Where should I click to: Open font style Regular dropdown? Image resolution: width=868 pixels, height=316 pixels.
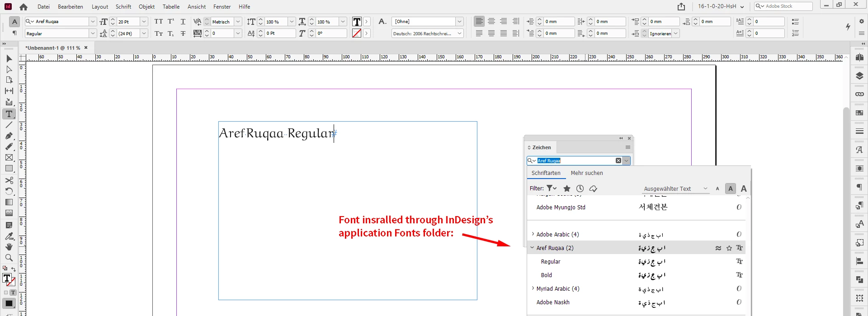coord(93,33)
